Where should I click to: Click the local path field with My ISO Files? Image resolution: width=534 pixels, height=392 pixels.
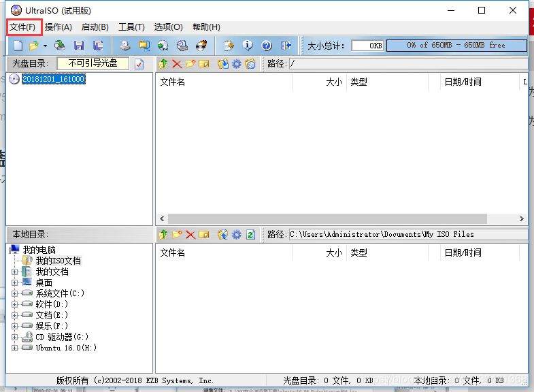point(409,234)
